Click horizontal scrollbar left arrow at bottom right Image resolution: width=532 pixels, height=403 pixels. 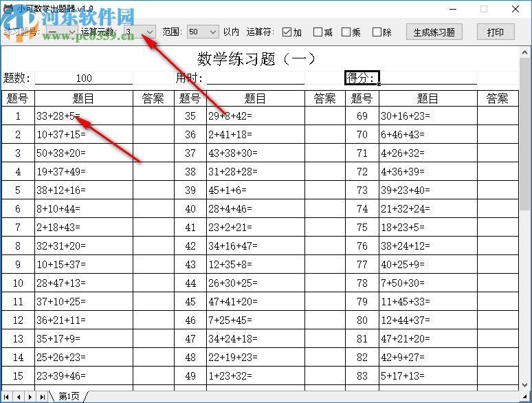pos(524,397)
